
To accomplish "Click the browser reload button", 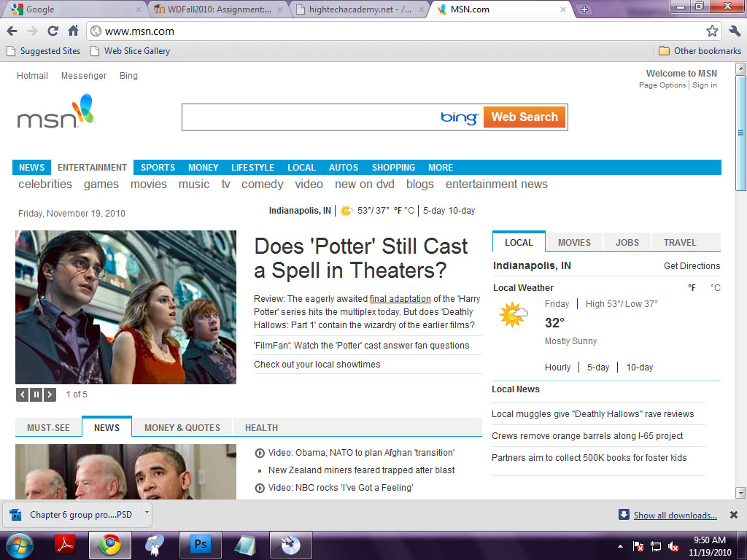I will (x=53, y=31).
